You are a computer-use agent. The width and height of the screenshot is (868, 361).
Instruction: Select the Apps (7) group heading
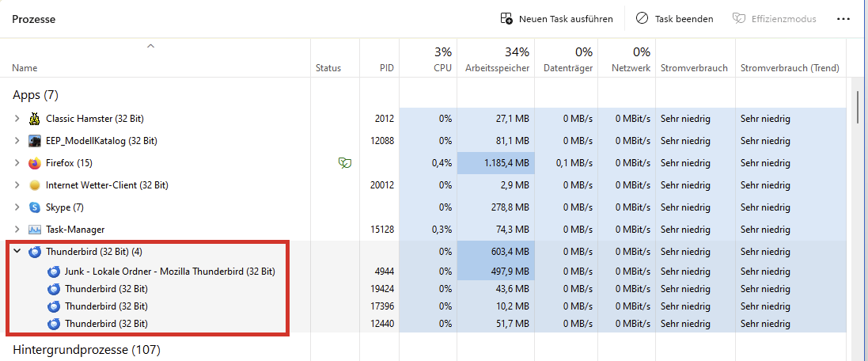pos(36,95)
